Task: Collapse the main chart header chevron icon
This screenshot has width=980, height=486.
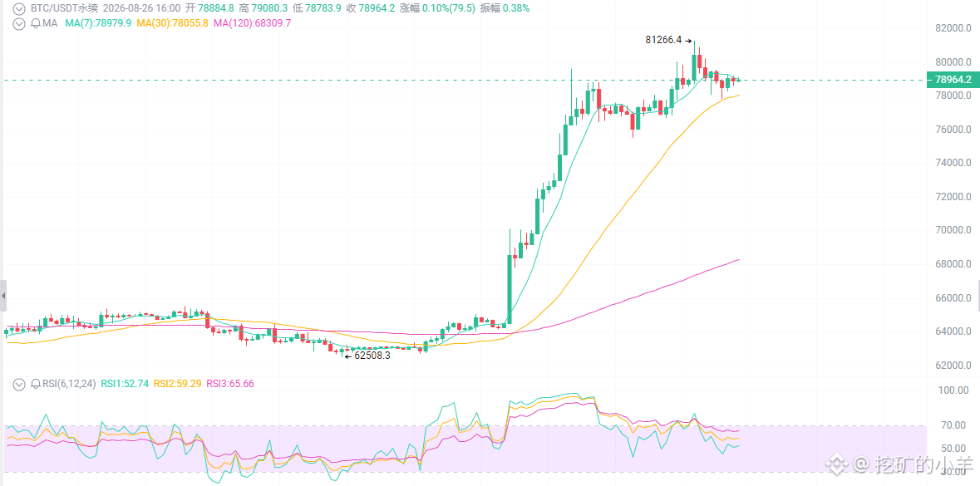Action: click(x=20, y=9)
